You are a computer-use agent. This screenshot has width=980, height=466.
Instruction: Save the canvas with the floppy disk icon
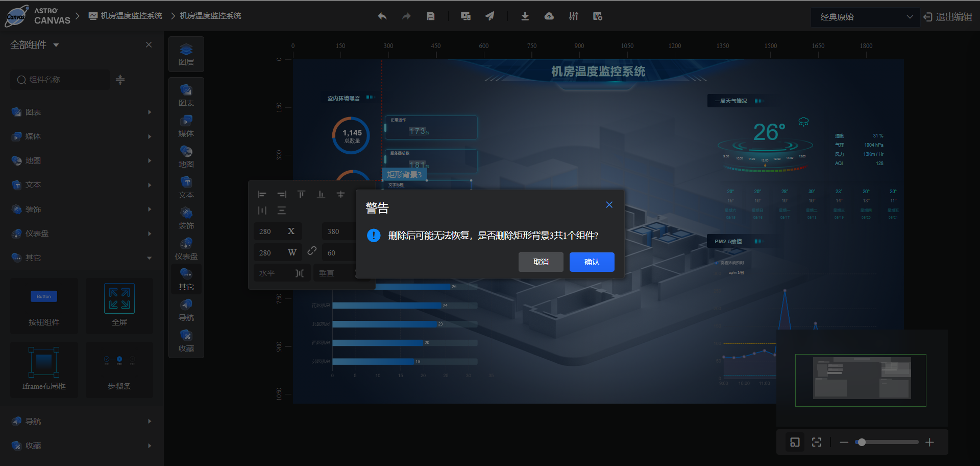point(431,16)
